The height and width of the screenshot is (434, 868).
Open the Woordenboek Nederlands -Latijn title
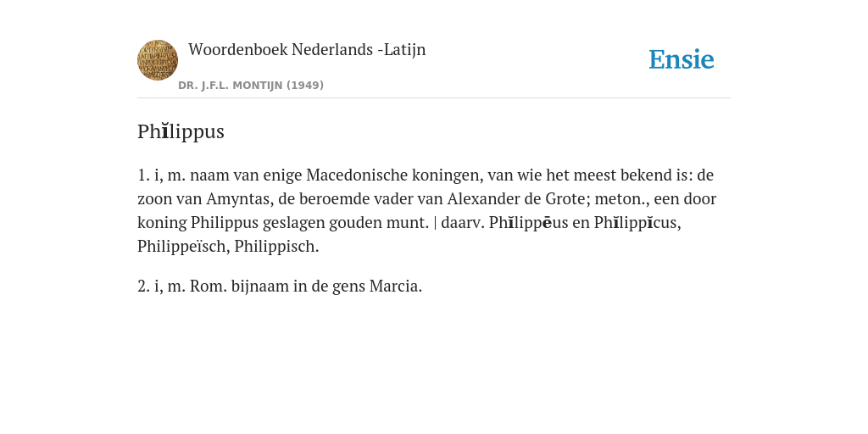(307, 50)
